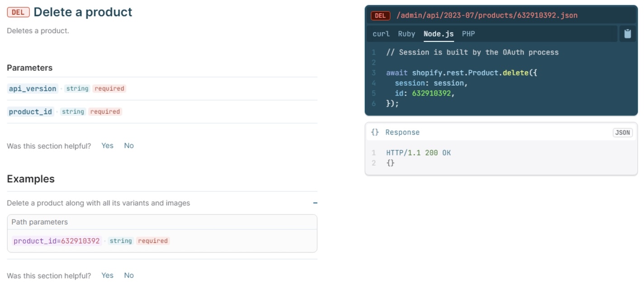The width and height of the screenshot is (644, 295).
Task: Collapse the Delete a product example
Action: (x=315, y=203)
